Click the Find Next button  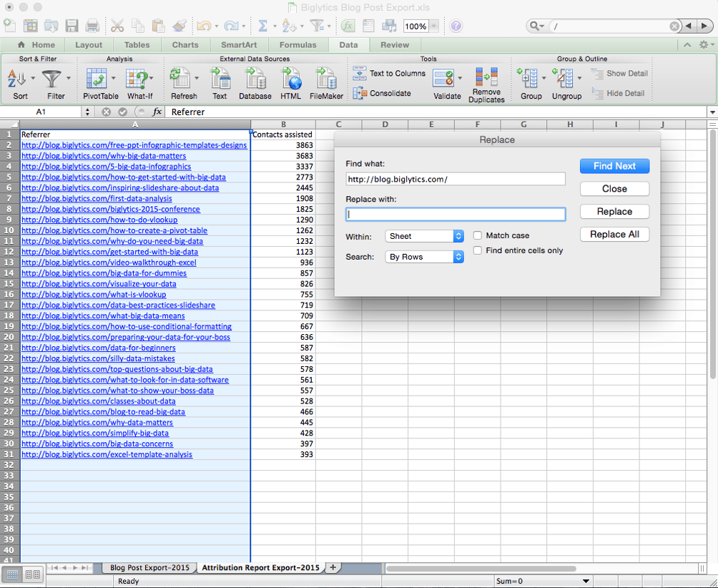pos(614,166)
